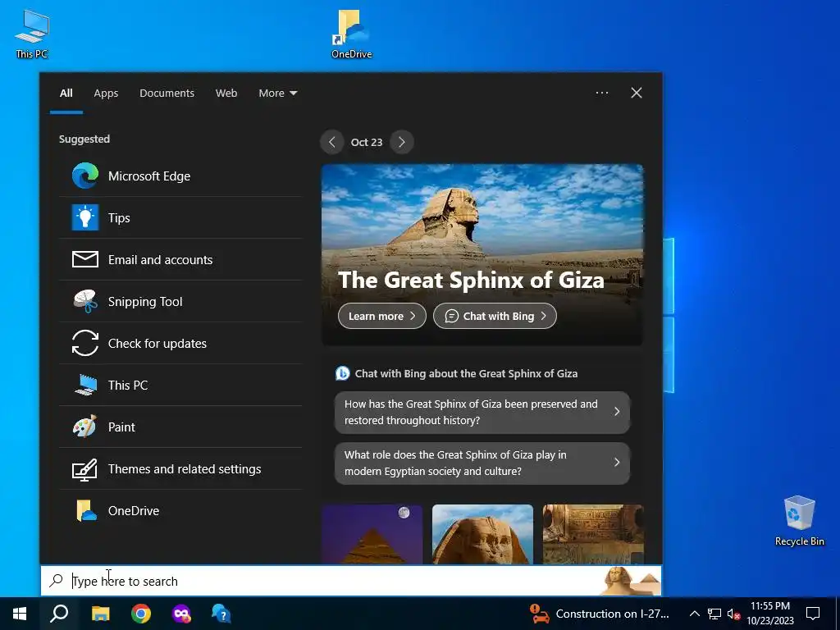Open Email and accounts envelope icon
This screenshot has width=840, height=630.
pyautogui.click(x=85, y=260)
